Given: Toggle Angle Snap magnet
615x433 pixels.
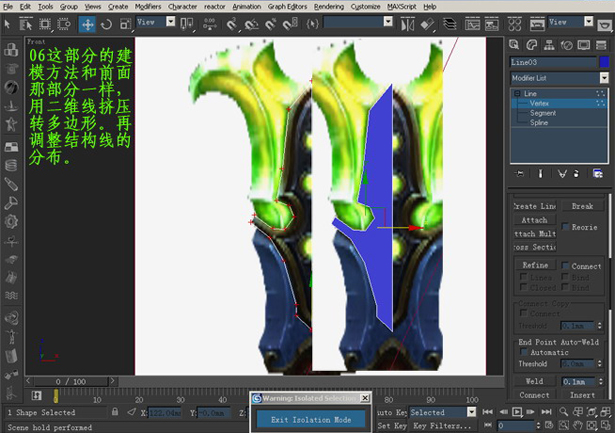Looking at the screenshot, I should click(251, 24).
